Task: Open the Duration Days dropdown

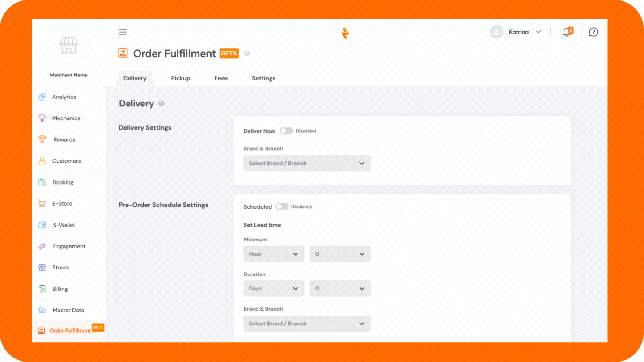Action: coord(273,288)
